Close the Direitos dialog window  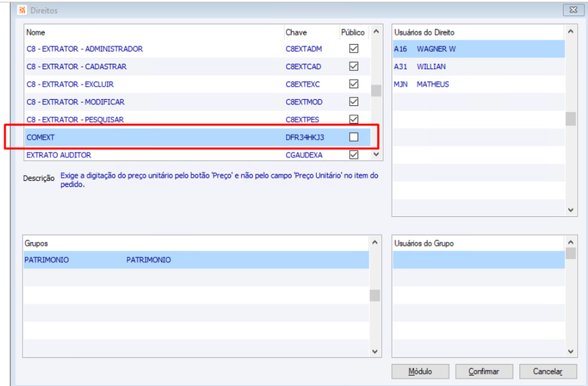tap(573, 10)
